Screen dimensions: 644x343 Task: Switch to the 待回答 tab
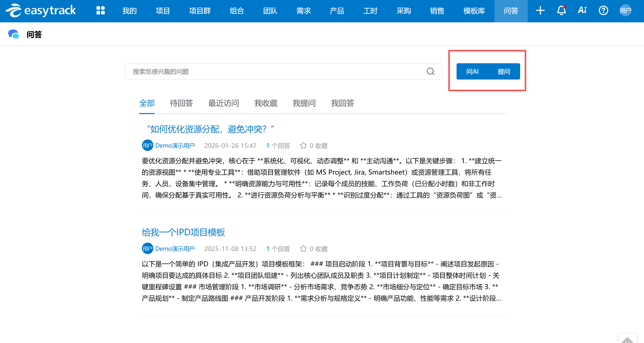(181, 103)
